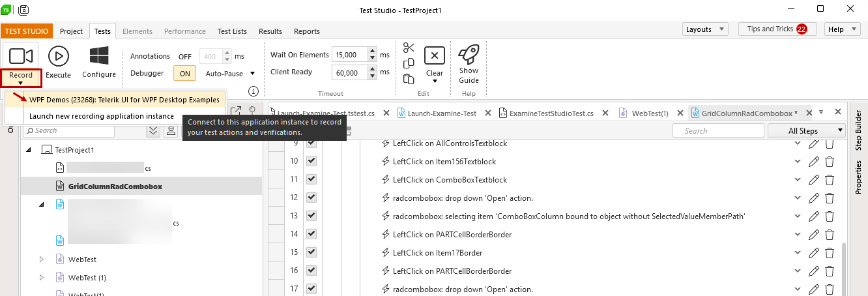
Task: Toggle Annotations OFF switch
Action: 185,57
